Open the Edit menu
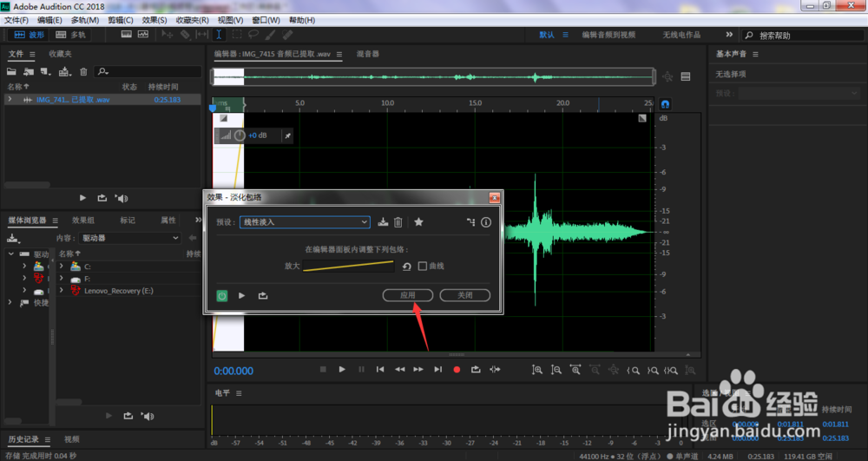868x461 pixels. tap(49, 20)
